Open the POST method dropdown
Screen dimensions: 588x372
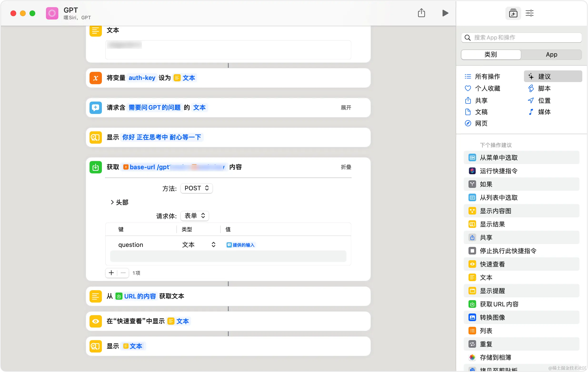(x=196, y=188)
